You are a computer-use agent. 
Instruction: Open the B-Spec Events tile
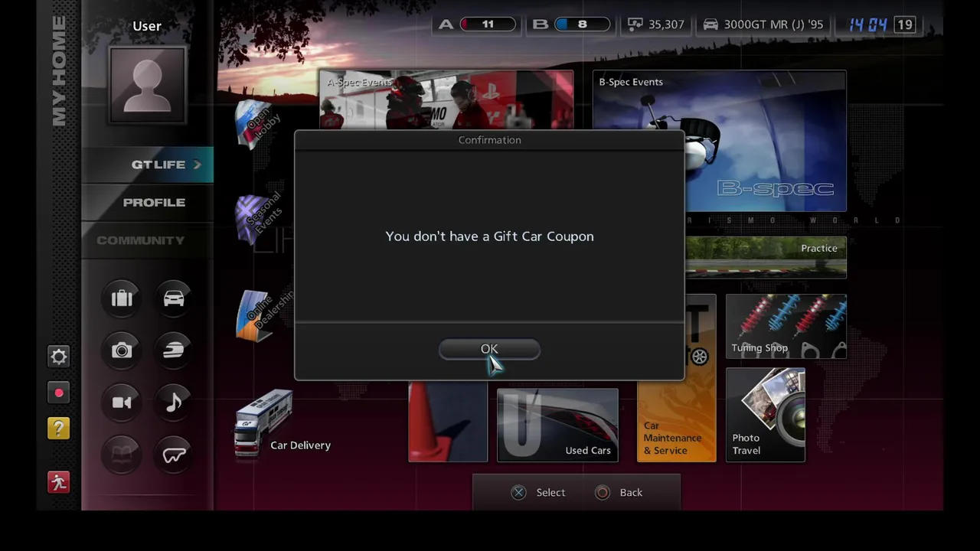pos(719,141)
